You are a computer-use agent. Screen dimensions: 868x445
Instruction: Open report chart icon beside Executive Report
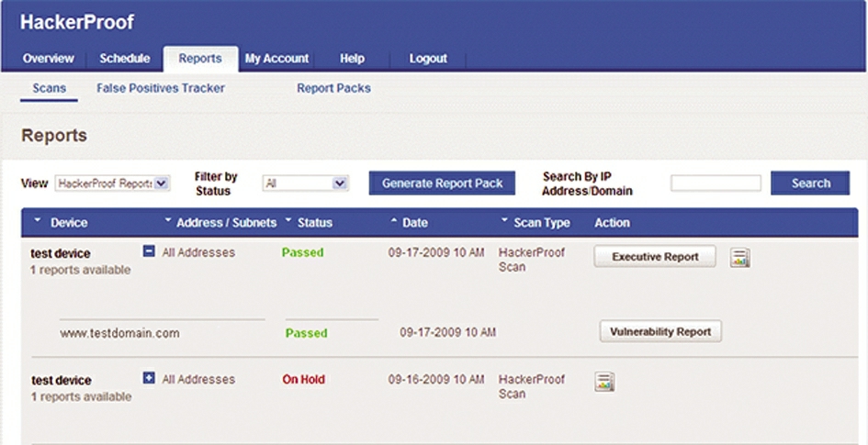740,258
